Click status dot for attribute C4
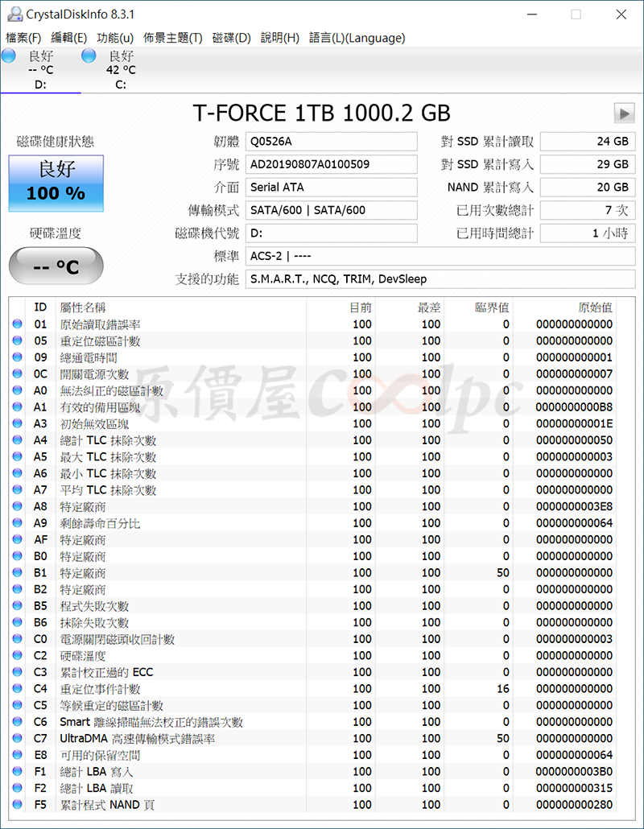The image size is (644, 829). pyautogui.click(x=18, y=688)
